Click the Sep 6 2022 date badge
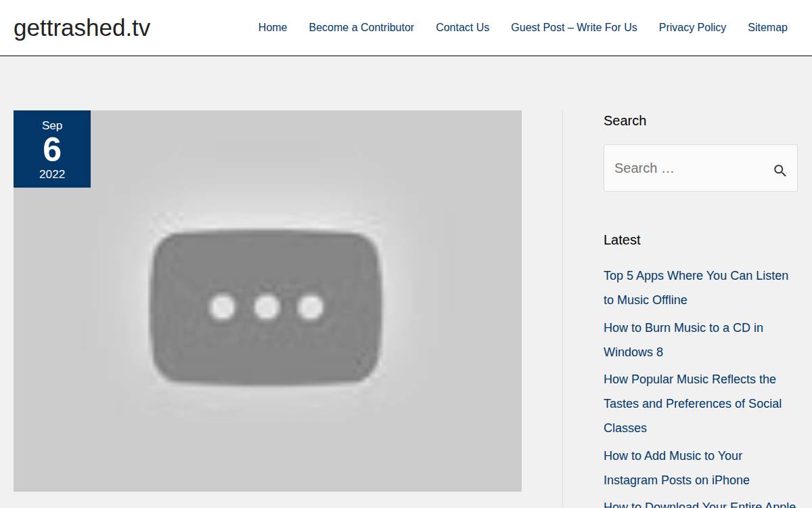812x508 pixels. click(x=52, y=149)
